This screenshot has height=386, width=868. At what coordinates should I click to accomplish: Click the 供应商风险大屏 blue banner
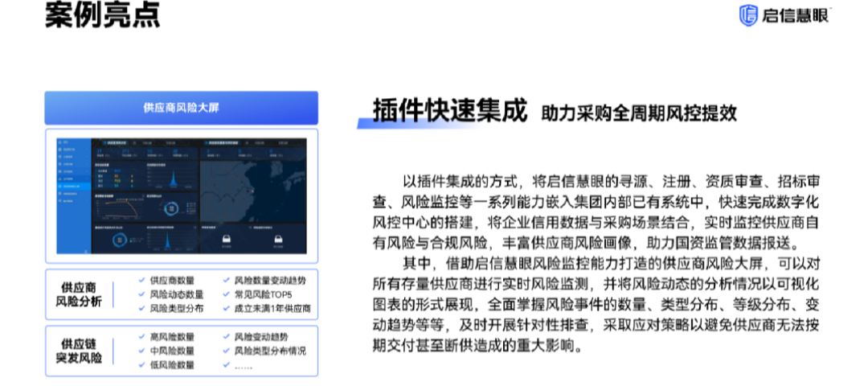(181, 108)
